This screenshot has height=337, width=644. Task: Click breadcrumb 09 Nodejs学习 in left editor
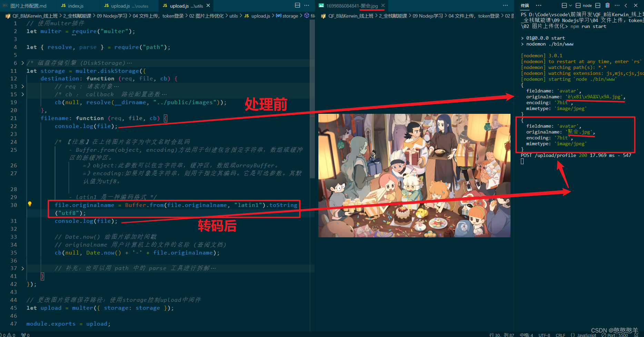112,16
